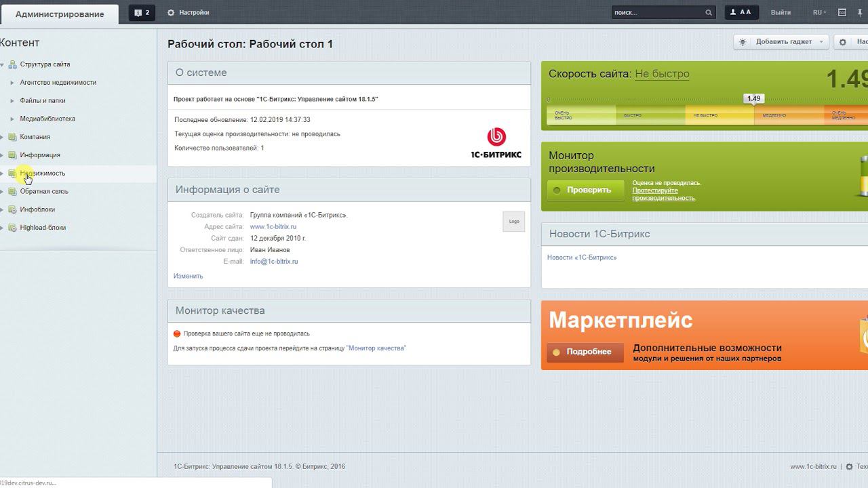This screenshot has height=488, width=868.
Task: Click the НЕ БЫСТРО yellow speed segment
Action: [x=719, y=115]
